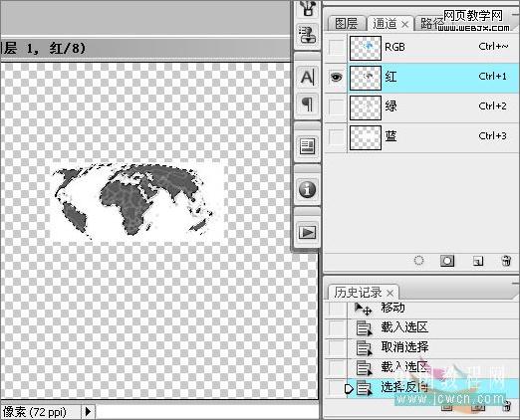
Task: Toggle visibility of the RGB channel
Action: pos(336,47)
